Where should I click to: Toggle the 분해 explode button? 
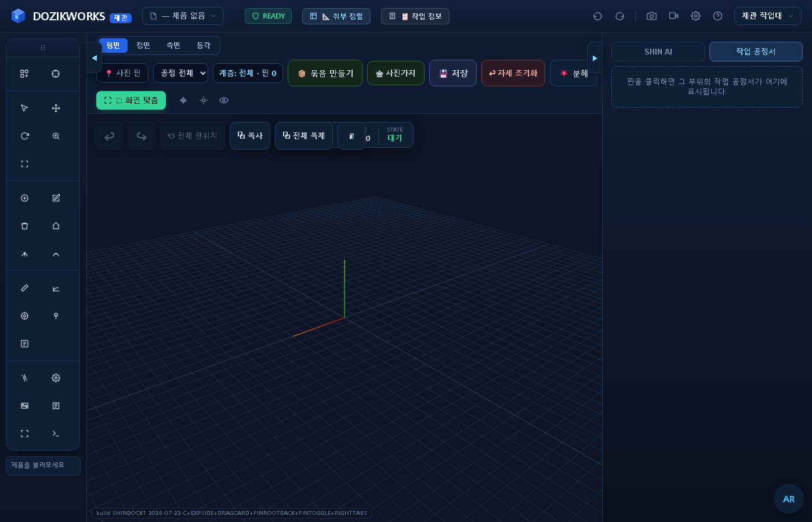574,73
